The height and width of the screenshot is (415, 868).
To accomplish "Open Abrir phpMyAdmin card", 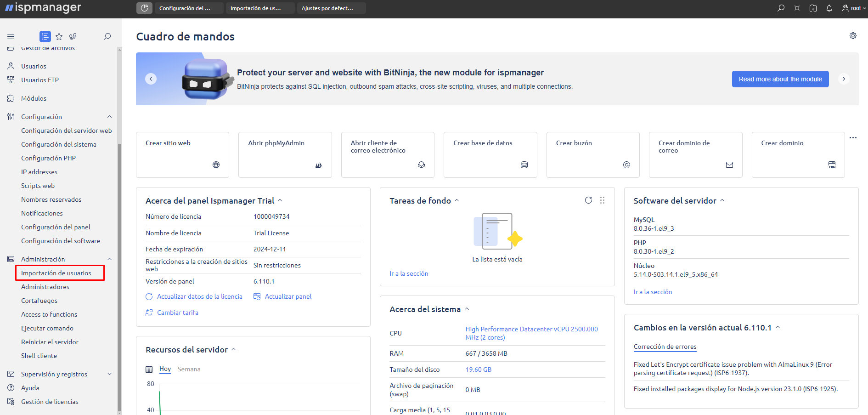I will [x=285, y=155].
